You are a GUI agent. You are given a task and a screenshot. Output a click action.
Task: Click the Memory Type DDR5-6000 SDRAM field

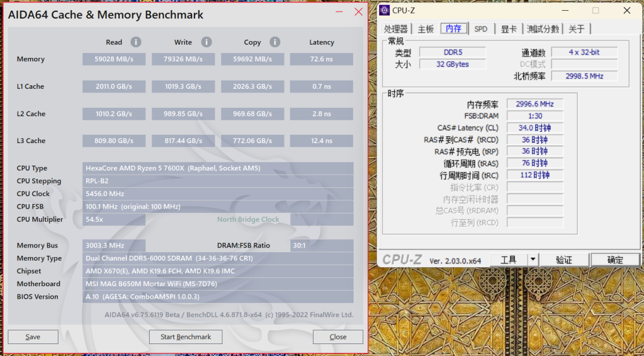(218, 258)
